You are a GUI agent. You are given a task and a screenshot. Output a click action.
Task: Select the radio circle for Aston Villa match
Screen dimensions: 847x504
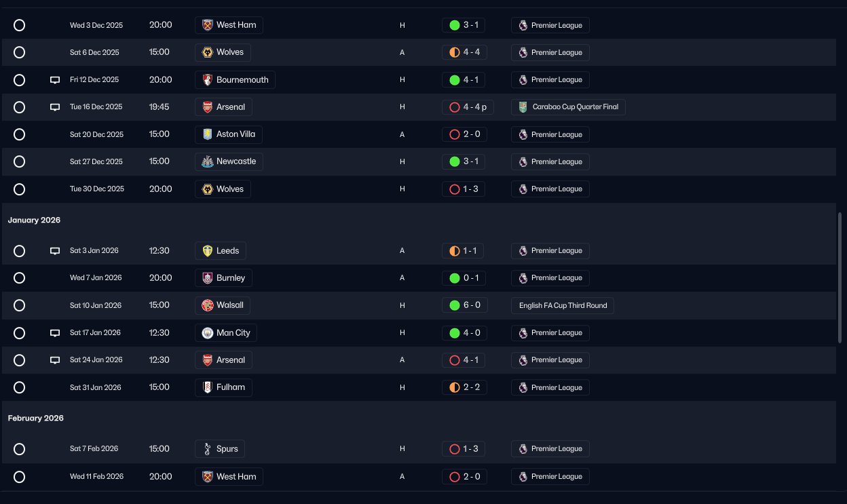[20, 134]
